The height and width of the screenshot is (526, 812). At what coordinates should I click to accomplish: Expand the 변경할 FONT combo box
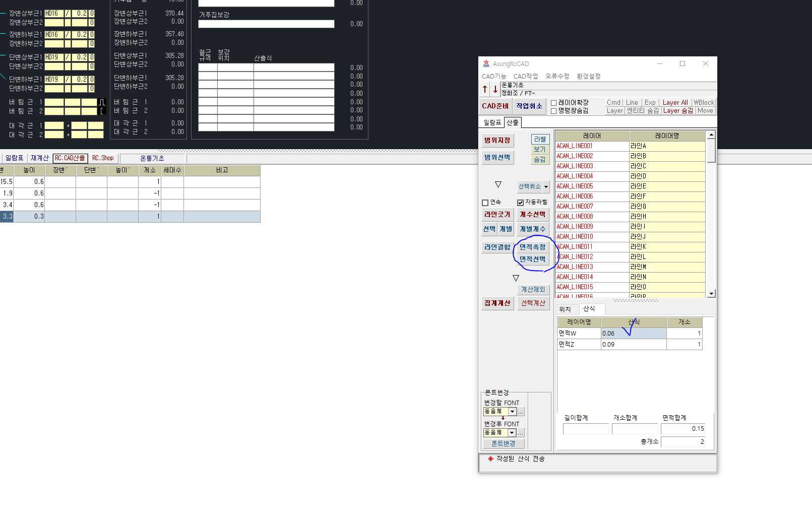point(512,412)
